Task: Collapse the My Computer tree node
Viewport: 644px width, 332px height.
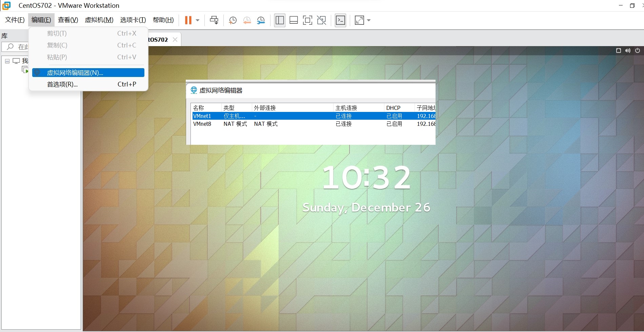Action: (7, 61)
